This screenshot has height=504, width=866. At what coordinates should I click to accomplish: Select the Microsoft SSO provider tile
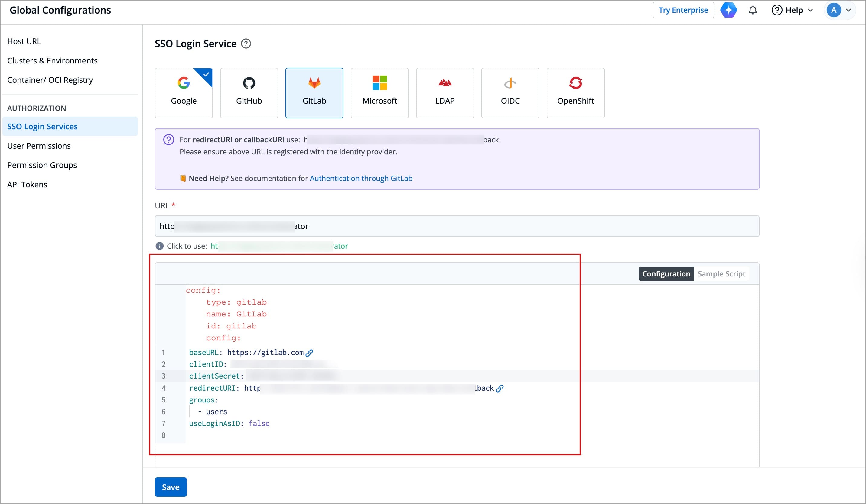379,93
